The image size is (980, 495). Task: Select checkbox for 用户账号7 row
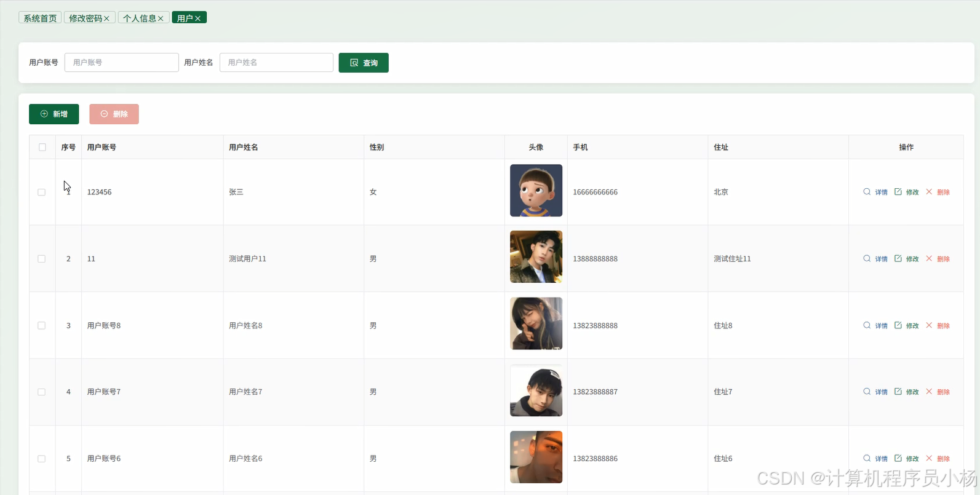pyautogui.click(x=42, y=392)
